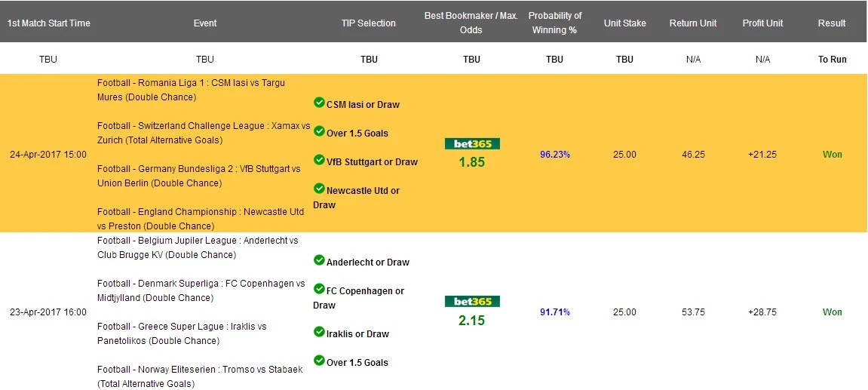Click the bet365 logo with 1.85 odds
The width and height of the screenshot is (868, 390).
(472, 144)
